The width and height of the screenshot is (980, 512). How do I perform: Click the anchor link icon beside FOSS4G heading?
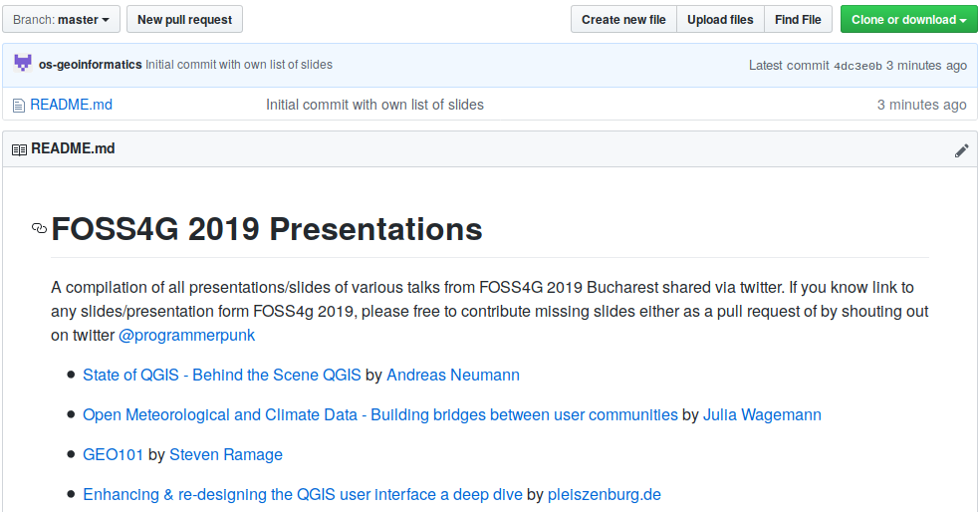point(40,228)
